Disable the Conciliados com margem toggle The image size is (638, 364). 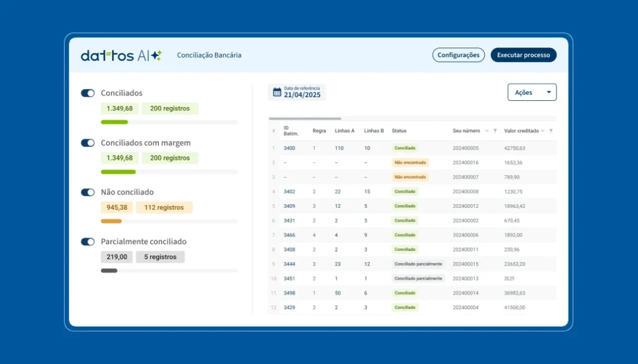coord(88,142)
